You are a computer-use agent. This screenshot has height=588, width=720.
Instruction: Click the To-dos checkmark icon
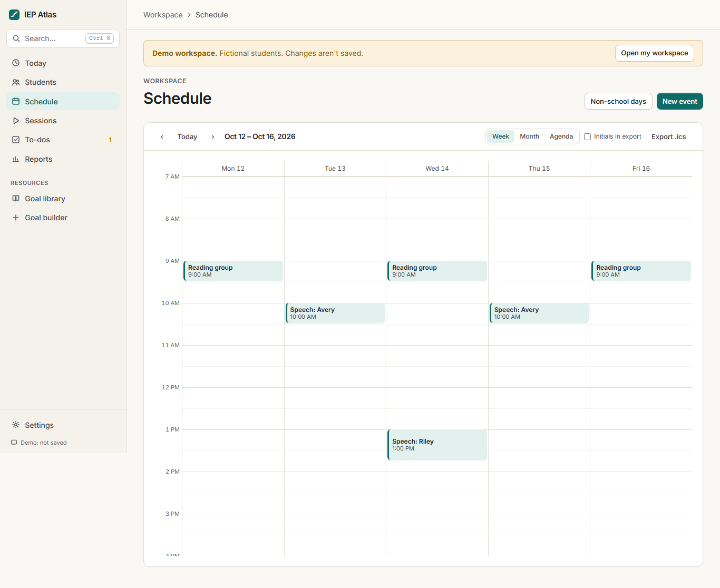coord(16,140)
